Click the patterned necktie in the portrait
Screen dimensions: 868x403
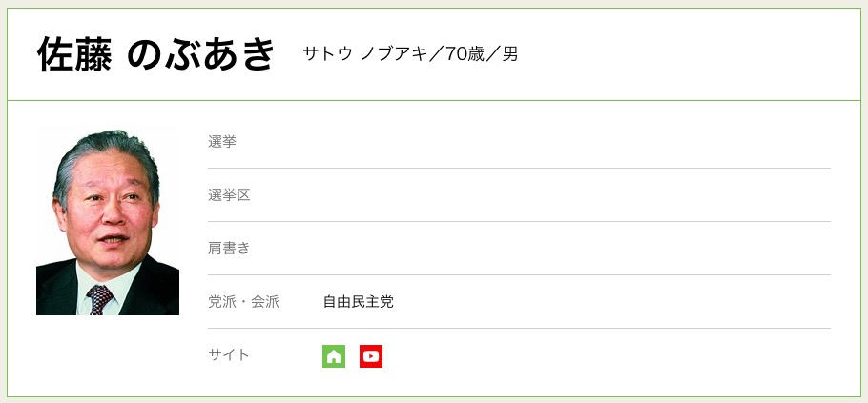[100, 300]
